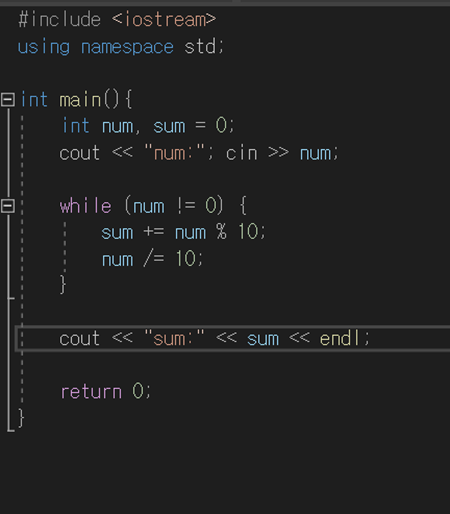Click the '!=' operator in while condition

coord(186,205)
